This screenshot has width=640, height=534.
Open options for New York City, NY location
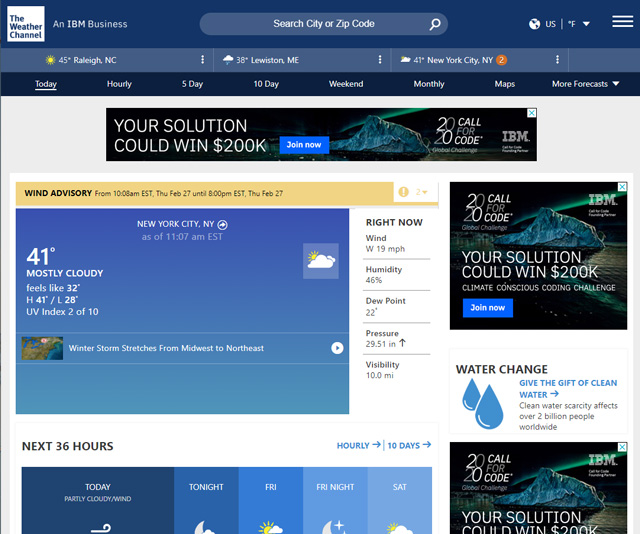[557, 60]
